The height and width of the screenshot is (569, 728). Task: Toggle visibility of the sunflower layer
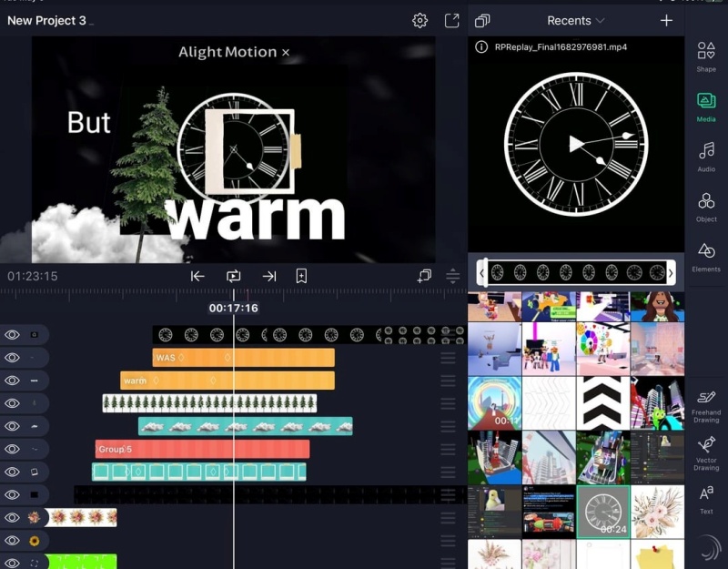[12, 541]
